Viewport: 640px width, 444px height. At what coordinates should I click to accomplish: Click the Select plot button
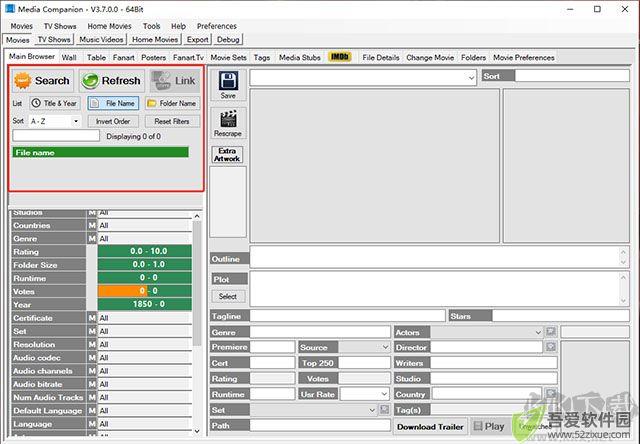tap(228, 296)
